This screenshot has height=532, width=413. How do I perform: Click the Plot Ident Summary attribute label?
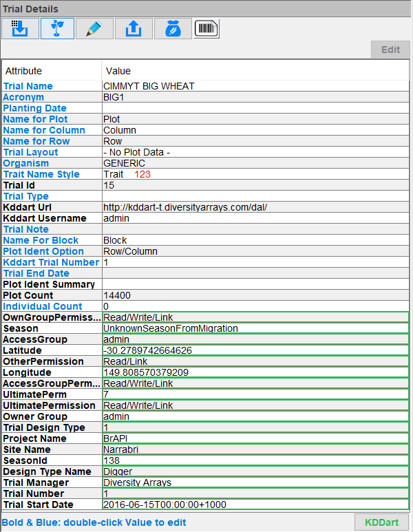[49, 284]
